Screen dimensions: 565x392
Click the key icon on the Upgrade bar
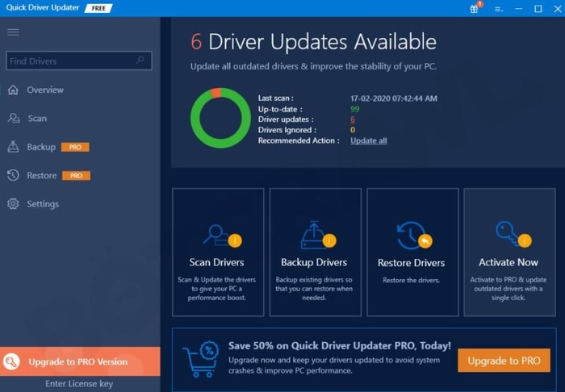pos(11,362)
